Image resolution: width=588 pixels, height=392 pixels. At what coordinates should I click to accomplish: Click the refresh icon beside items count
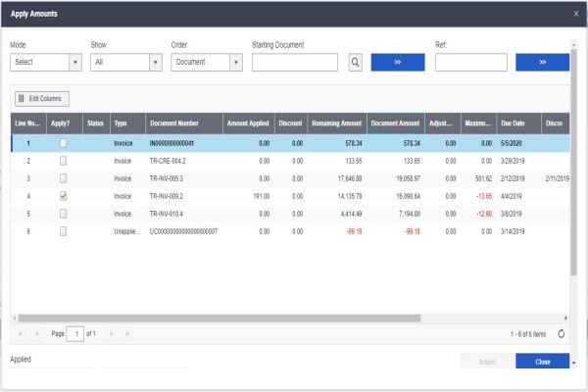click(561, 333)
